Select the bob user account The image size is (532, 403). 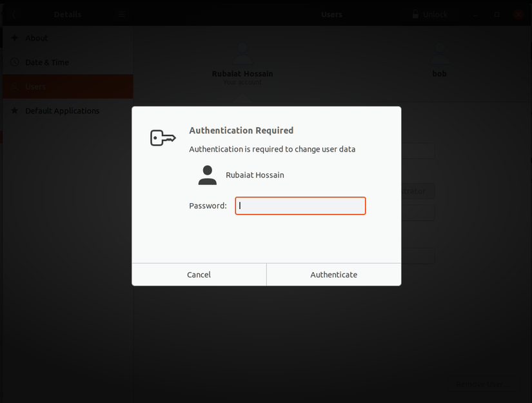pyautogui.click(x=439, y=59)
